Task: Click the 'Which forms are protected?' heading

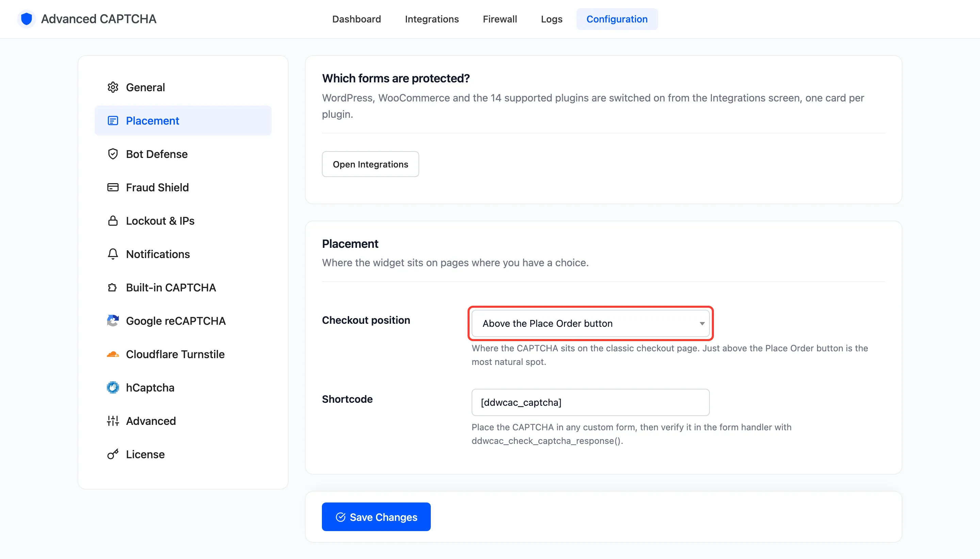Action: tap(396, 78)
